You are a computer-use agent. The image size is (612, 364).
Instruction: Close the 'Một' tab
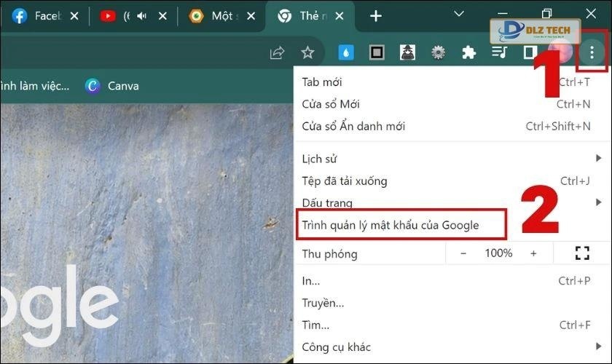(x=251, y=16)
